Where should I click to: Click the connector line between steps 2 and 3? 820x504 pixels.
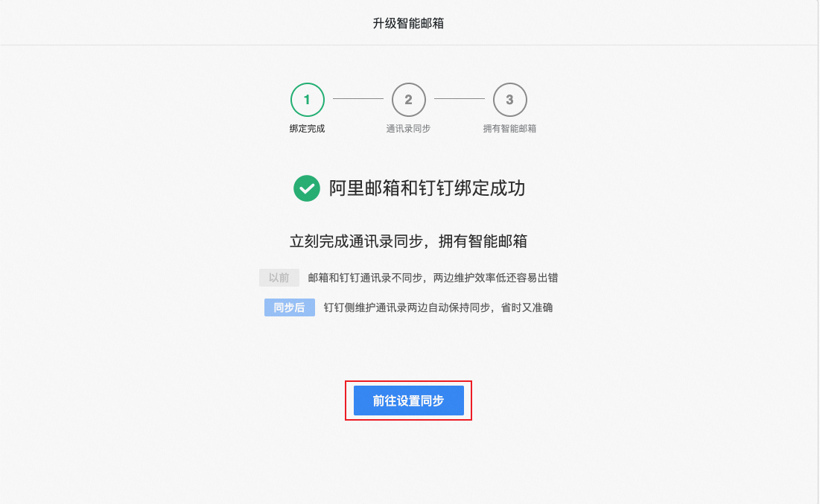tap(460, 99)
